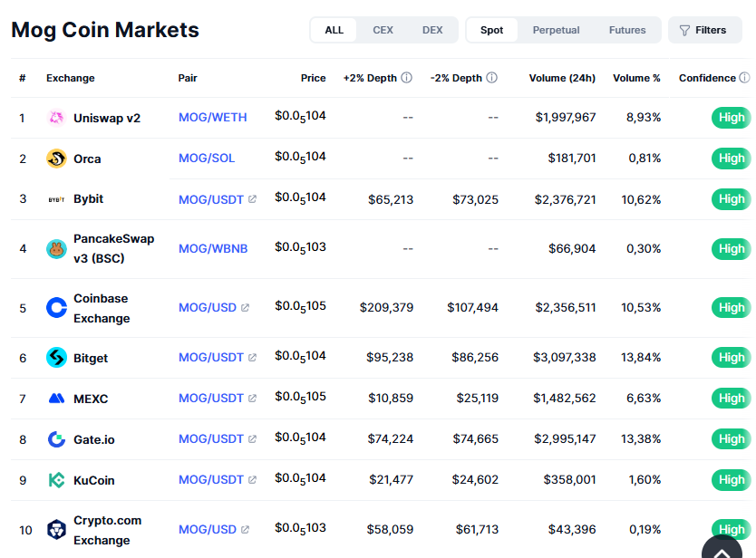Click the KuCoin exchange logo

pos(56,480)
